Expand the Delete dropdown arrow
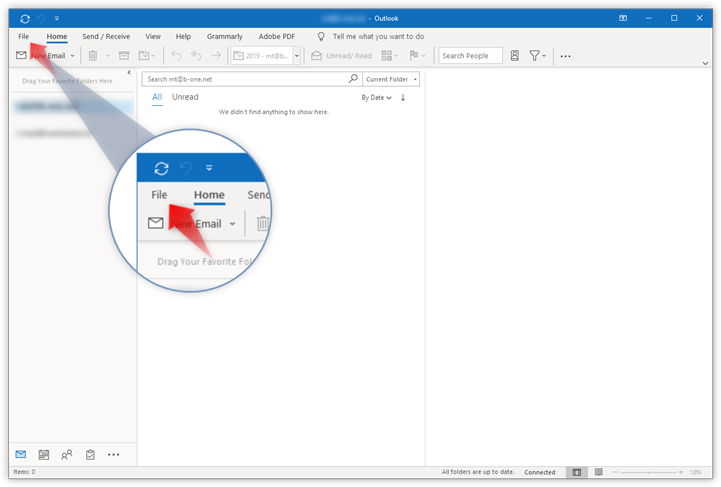721x487 pixels. click(108, 56)
